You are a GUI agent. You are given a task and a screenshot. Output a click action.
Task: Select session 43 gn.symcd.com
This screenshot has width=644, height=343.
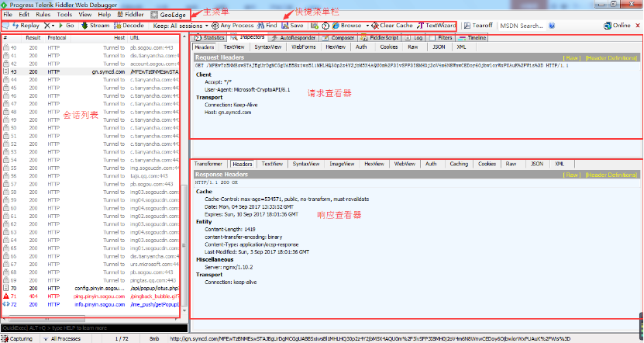tap(91, 71)
